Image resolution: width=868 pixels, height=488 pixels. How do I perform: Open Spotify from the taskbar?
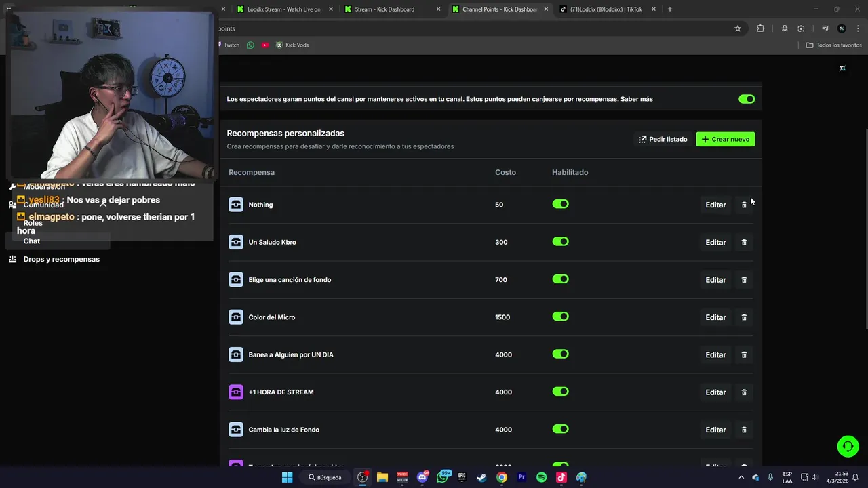[541, 477]
